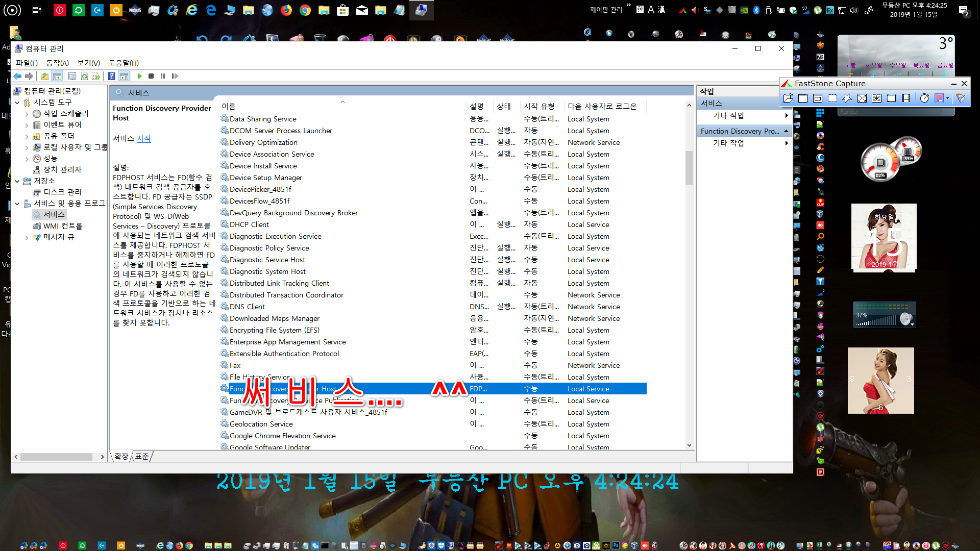Start the service with green play button
Image resolution: width=980 pixels, height=551 pixels.
(140, 76)
